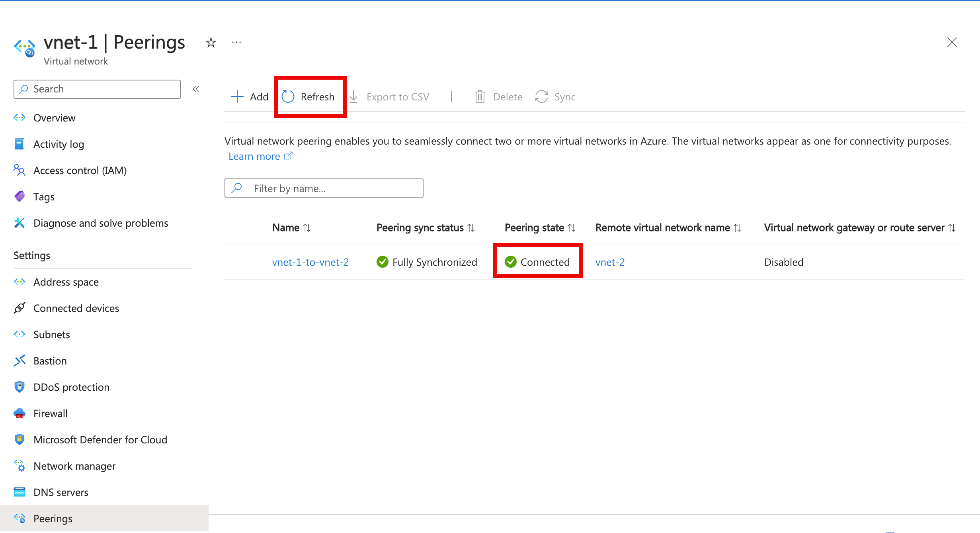Click the Refresh icon to reload peerings

pyautogui.click(x=287, y=96)
